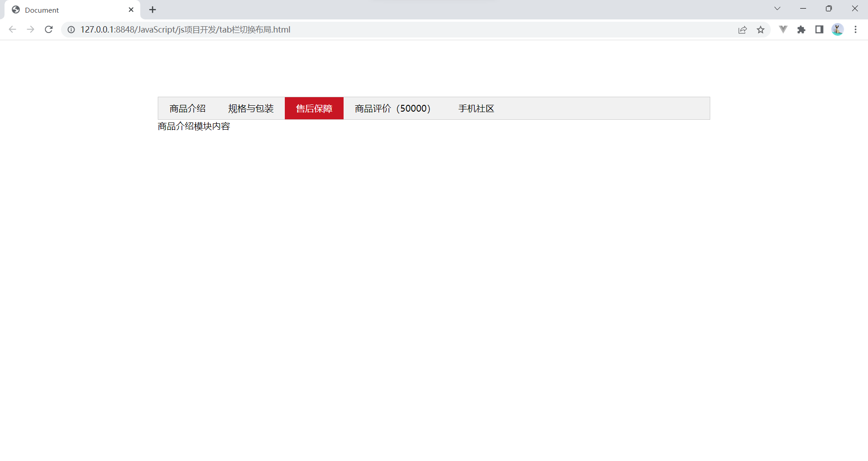Select the 规格与包装 tab
The image size is (868, 461).
coord(250,108)
